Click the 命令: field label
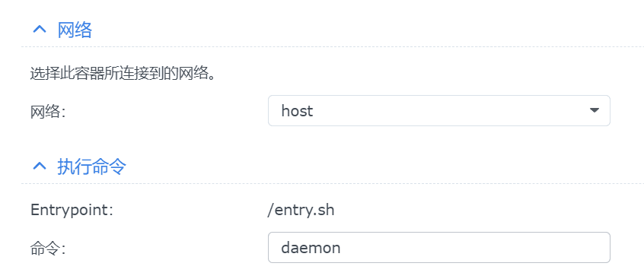The image size is (644, 279). pyautogui.click(x=48, y=249)
